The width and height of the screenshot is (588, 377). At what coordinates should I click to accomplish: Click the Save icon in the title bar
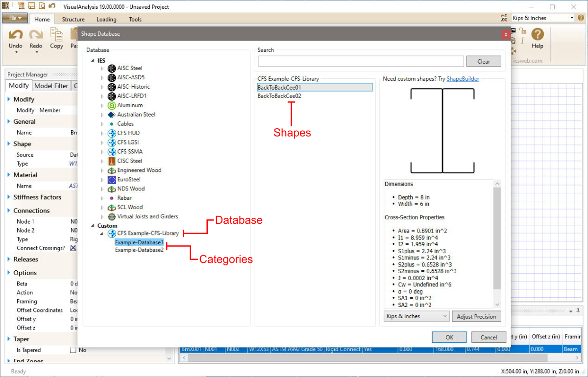(x=31, y=6)
